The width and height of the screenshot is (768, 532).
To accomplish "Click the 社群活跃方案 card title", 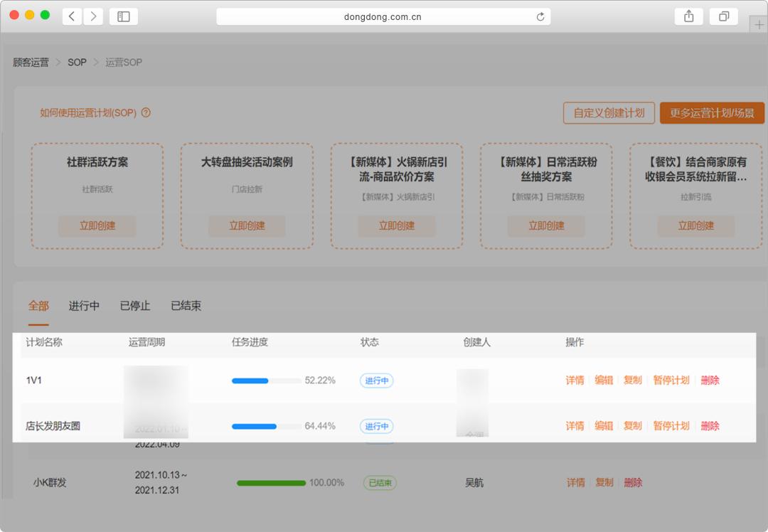I will point(97,162).
